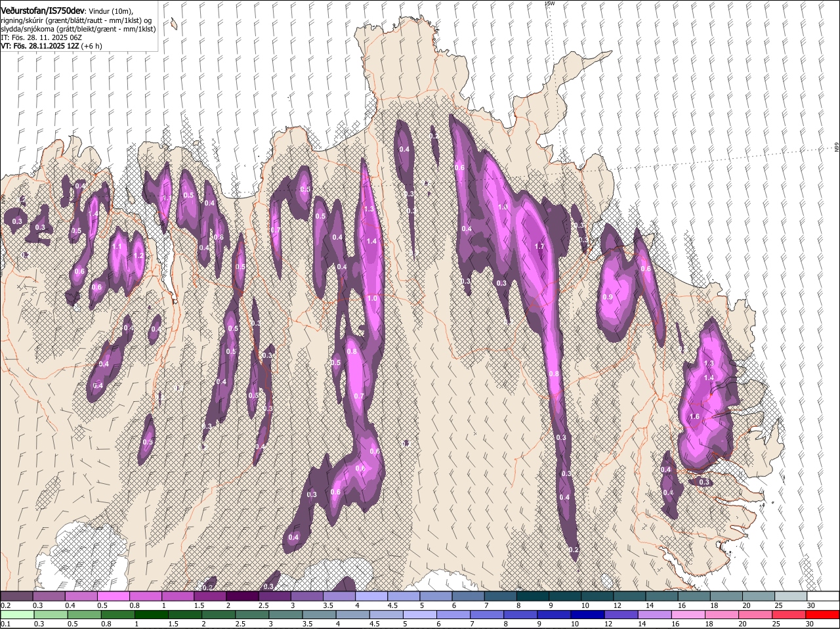840x629 pixels.
Task: Click the '18' label in upper legend row
Action: pyautogui.click(x=713, y=605)
